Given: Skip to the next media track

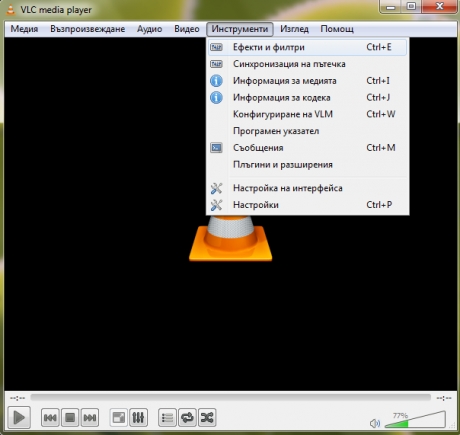Looking at the screenshot, I should 90,417.
